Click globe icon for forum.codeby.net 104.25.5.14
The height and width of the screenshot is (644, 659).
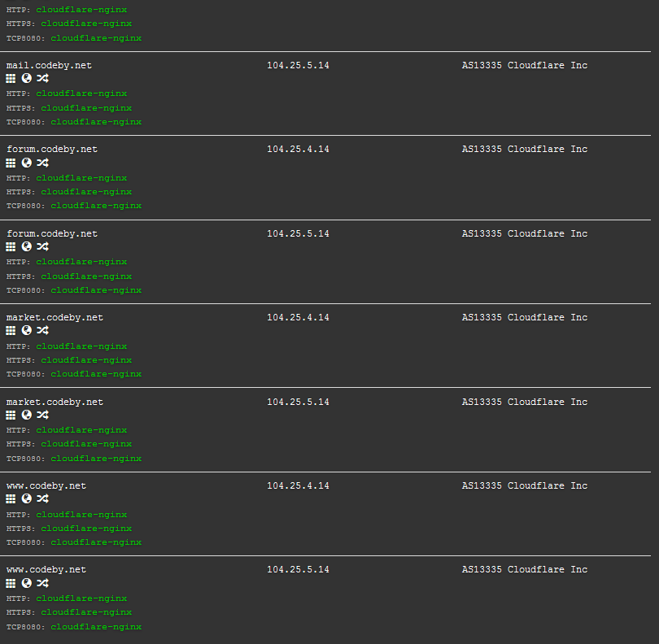click(x=27, y=246)
